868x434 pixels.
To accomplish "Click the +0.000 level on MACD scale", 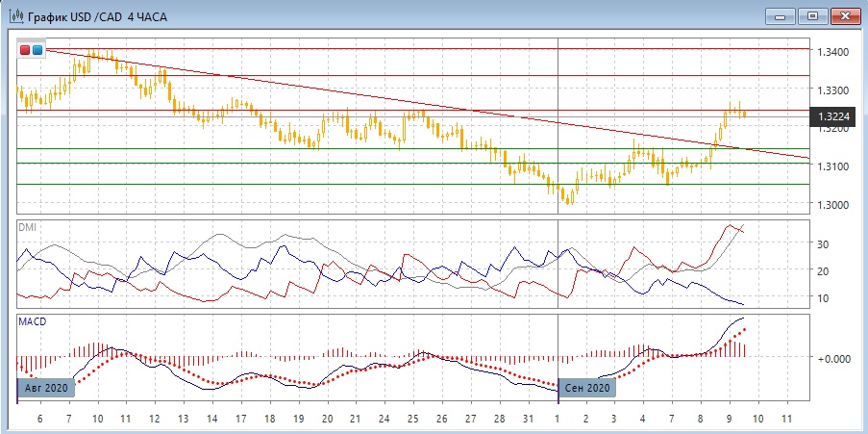I will (831, 358).
